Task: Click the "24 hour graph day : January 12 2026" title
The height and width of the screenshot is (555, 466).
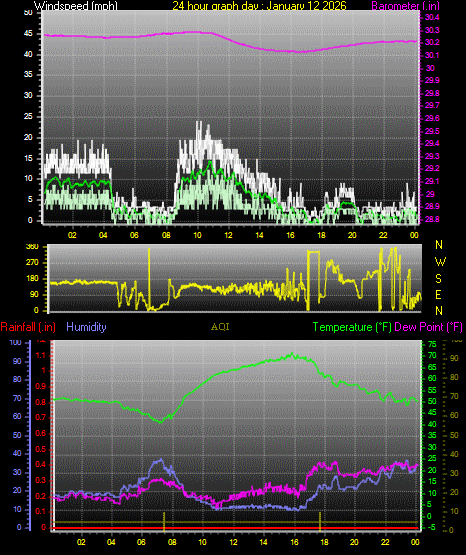Action: coord(259,6)
